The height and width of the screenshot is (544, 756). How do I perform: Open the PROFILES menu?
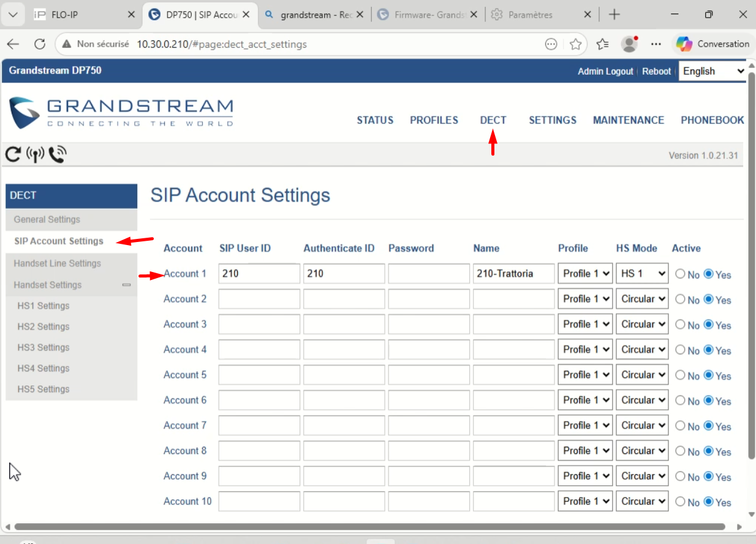pyautogui.click(x=434, y=121)
